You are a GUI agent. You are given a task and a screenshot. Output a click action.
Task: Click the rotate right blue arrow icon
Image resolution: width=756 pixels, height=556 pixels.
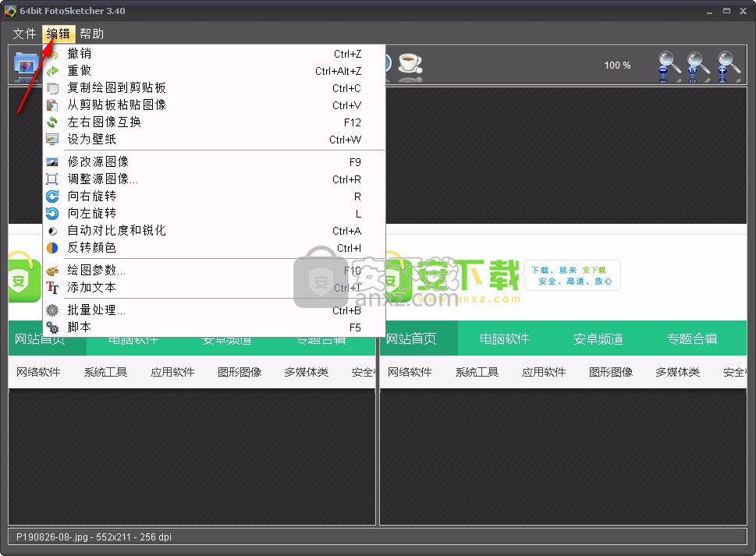52,197
